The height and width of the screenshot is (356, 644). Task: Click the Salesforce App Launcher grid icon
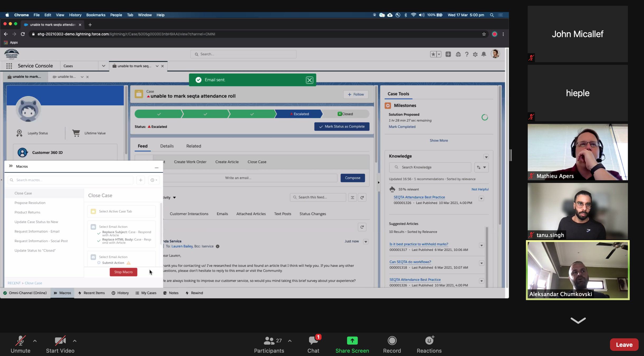(9, 66)
